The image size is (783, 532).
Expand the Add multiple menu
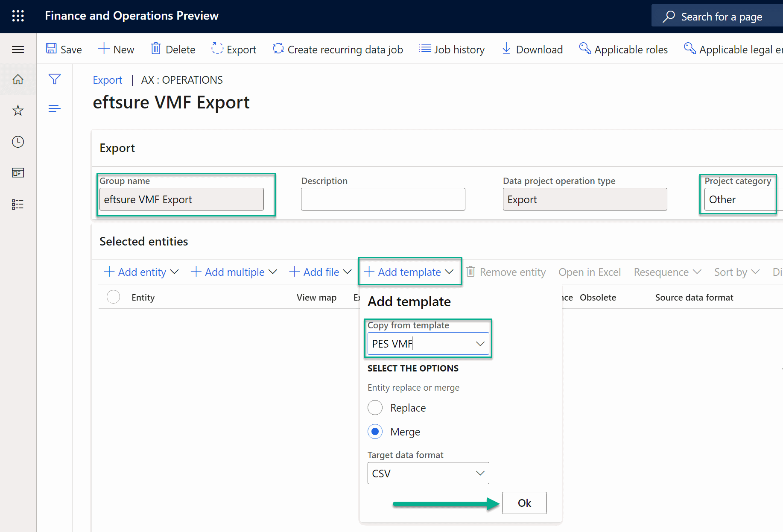click(x=234, y=272)
